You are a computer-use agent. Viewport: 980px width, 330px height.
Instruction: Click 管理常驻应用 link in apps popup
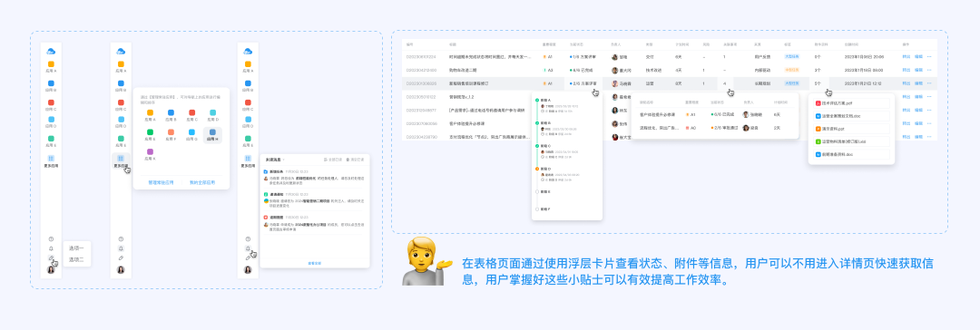pos(160,182)
